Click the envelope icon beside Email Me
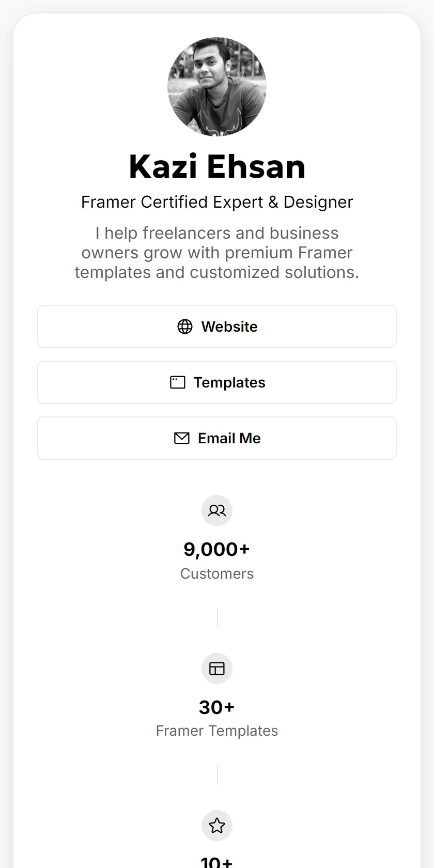Viewport: 434px width, 868px height. [x=182, y=438]
